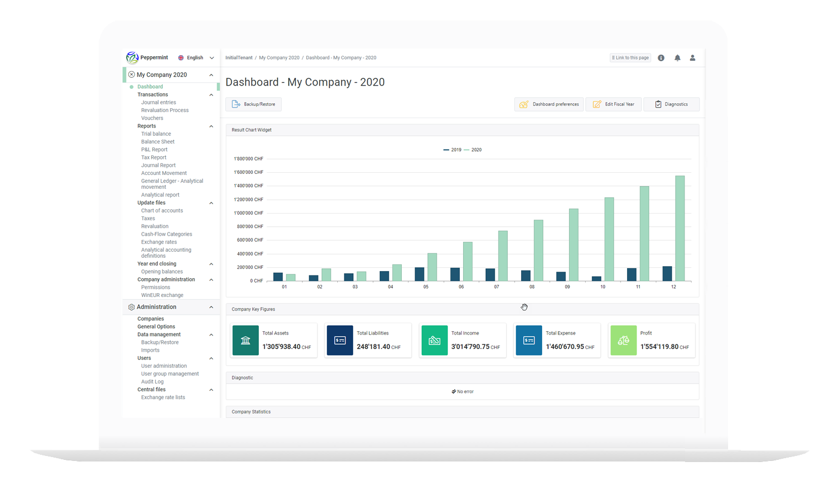Open the English language dropdown
Image resolution: width=828 pixels, height=504 pixels.
pos(195,58)
